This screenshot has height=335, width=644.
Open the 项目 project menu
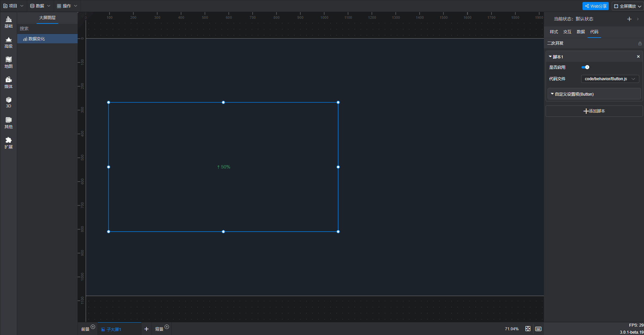point(13,6)
